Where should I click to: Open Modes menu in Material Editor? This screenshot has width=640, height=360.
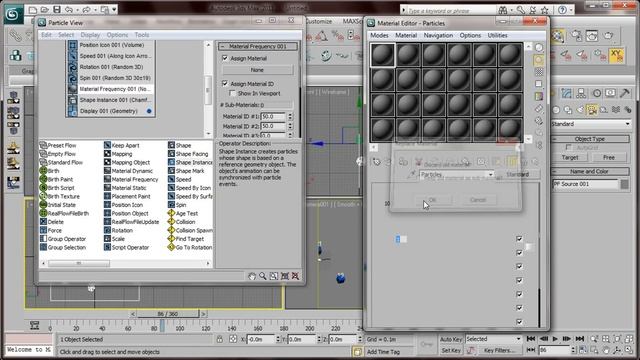click(x=379, y=36)
